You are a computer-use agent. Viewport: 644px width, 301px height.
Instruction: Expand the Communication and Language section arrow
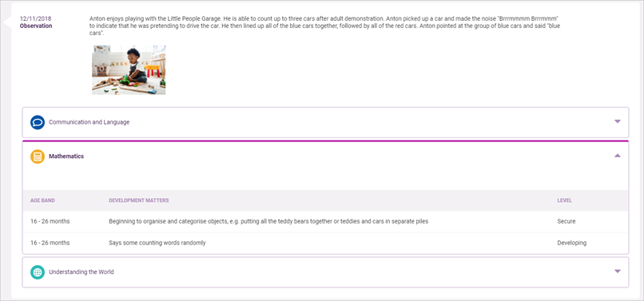[x=618, y=121]
